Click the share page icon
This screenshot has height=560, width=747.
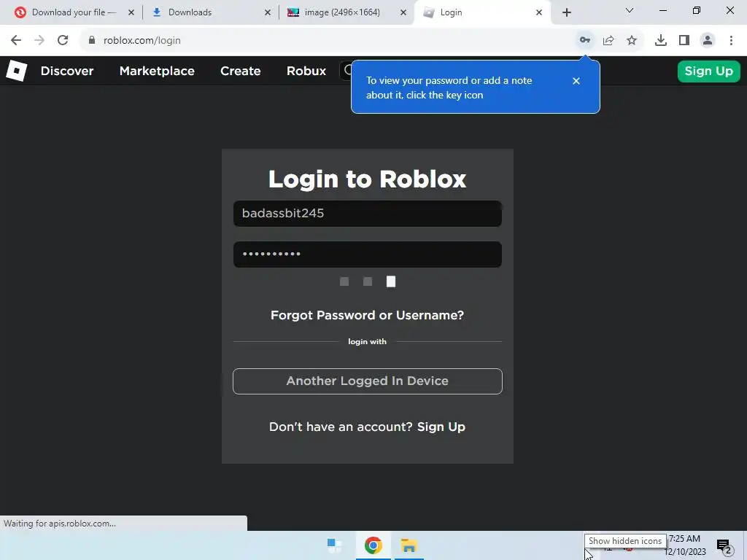point(608,41)
